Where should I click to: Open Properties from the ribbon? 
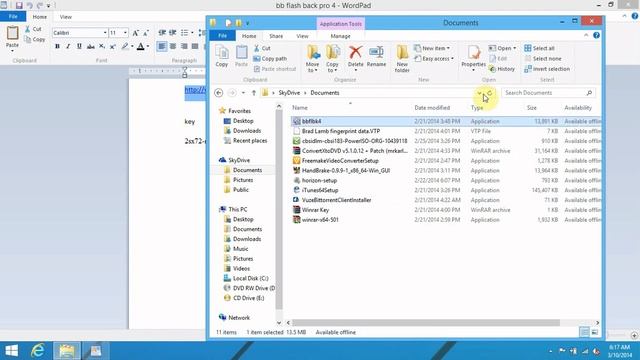pyautogui.click(x=473, y=58)
